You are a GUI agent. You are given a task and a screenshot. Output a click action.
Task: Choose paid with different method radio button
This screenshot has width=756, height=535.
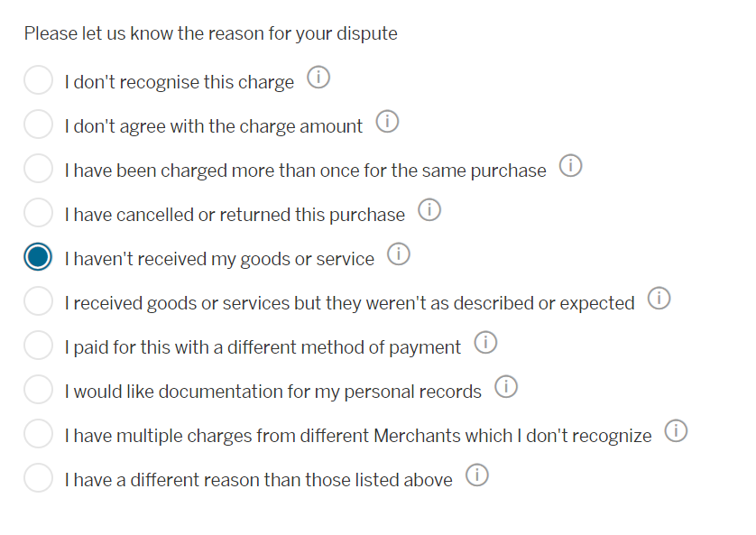[38, 346]
